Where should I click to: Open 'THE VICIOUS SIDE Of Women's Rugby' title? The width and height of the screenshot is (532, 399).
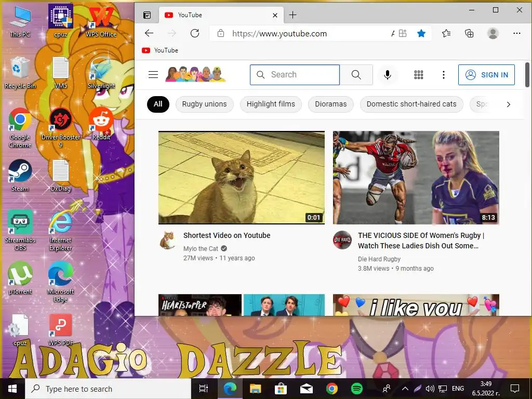421,241
